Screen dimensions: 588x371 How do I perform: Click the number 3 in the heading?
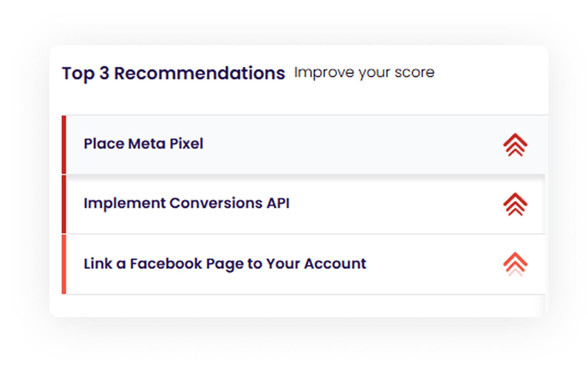coord(104,73)
